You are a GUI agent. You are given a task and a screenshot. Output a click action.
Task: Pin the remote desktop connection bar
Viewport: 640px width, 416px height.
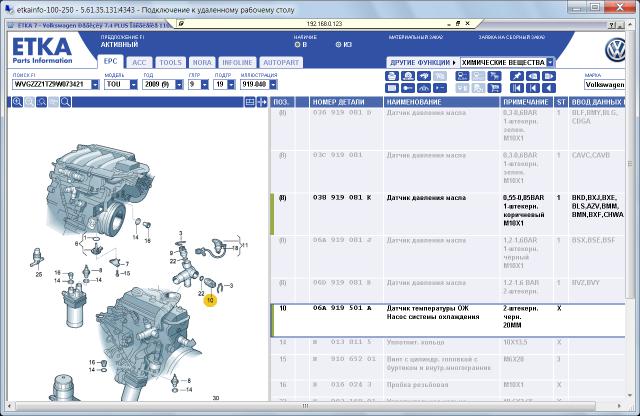pyautogui.click(x=181, y=24)
